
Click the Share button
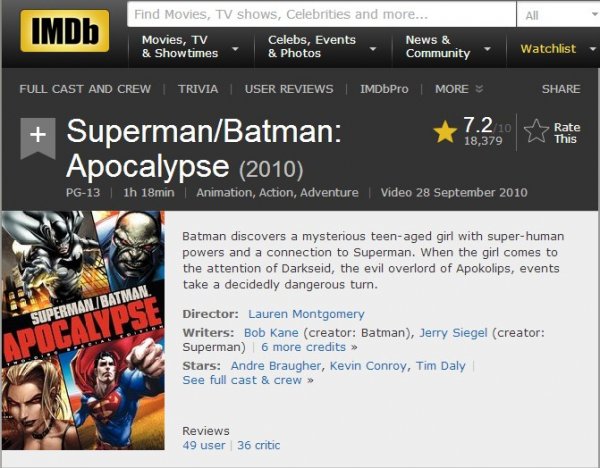[560, 89]
